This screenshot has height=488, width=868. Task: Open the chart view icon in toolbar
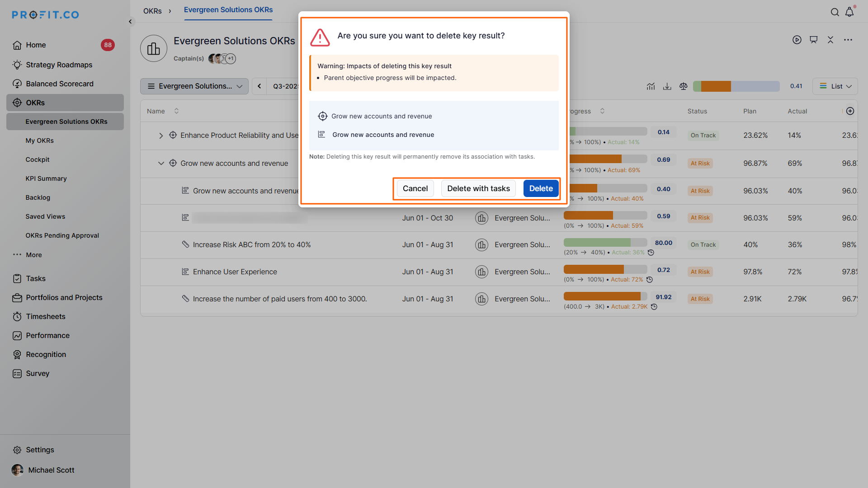(651, 86)
